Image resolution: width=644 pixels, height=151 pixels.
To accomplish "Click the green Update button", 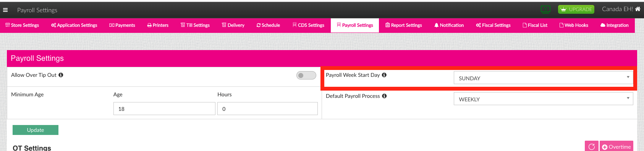I will point(36,130).
